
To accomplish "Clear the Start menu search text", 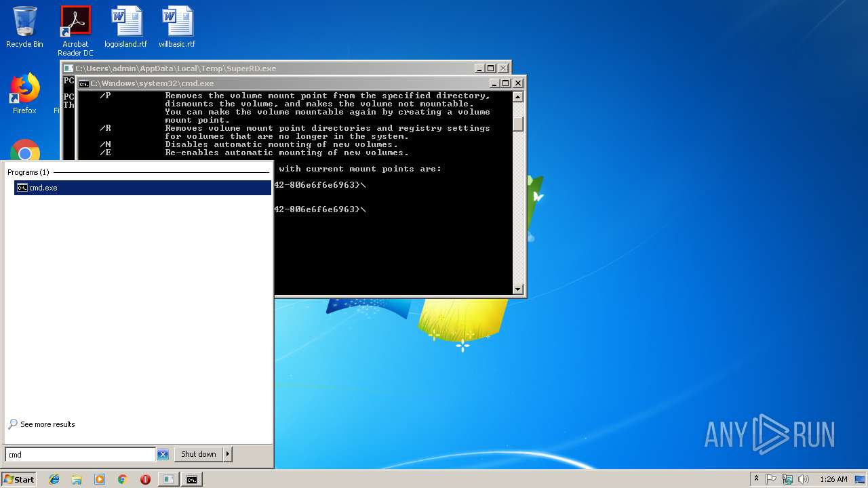I will pyautogui.click(x=163, y=455).
